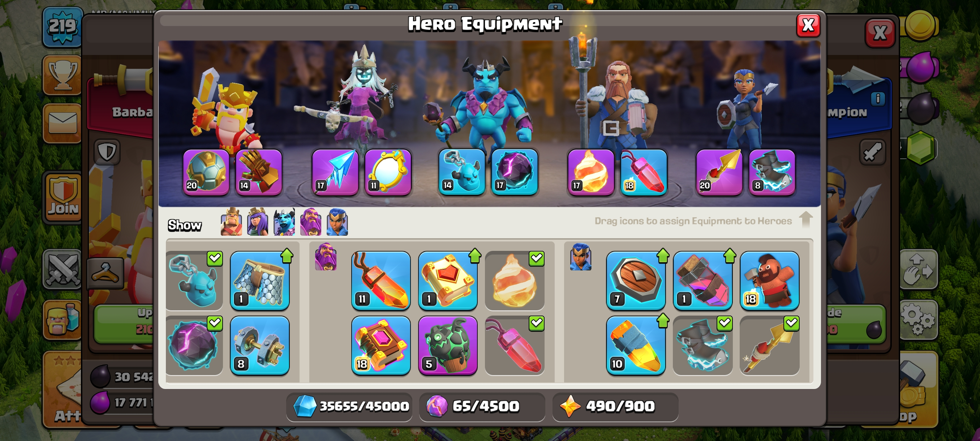
Task: Tap the Shiny Ore 35655/45000 counter
Action: [349, 406]
